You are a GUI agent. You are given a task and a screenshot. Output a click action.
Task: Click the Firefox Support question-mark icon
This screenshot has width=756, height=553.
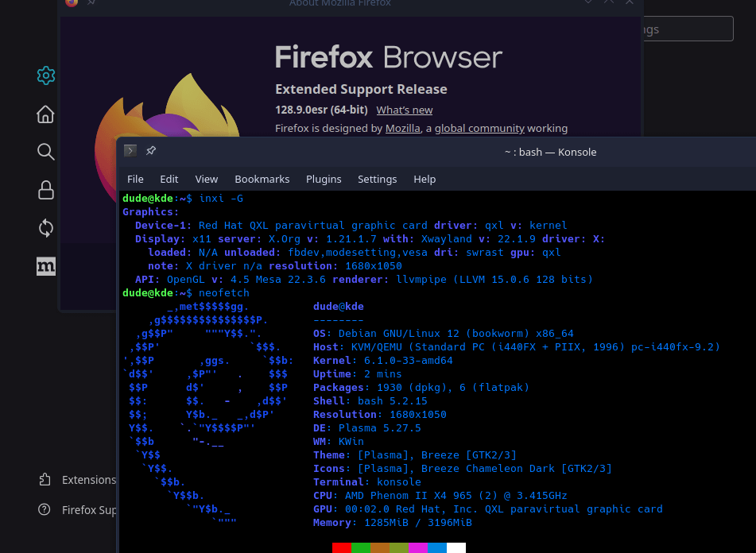[44, 509]
